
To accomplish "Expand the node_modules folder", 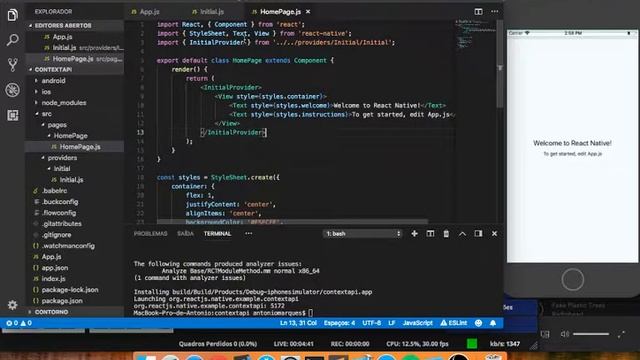I will 64,103.
